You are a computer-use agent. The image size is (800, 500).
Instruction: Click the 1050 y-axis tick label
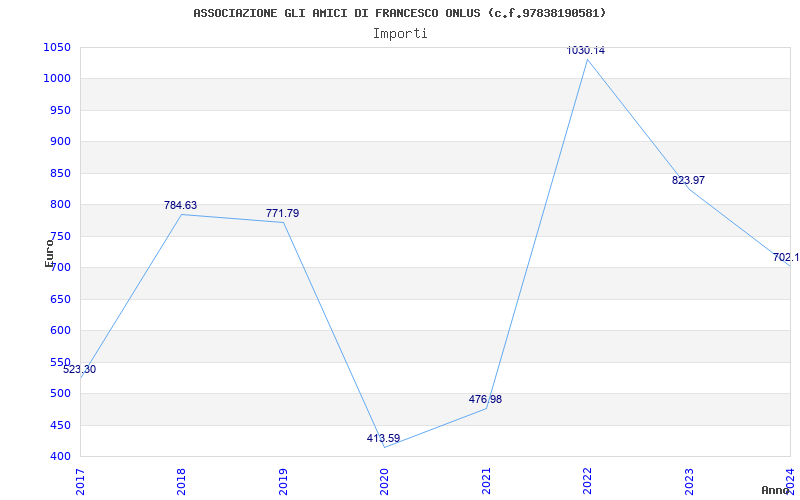point(57,47)
